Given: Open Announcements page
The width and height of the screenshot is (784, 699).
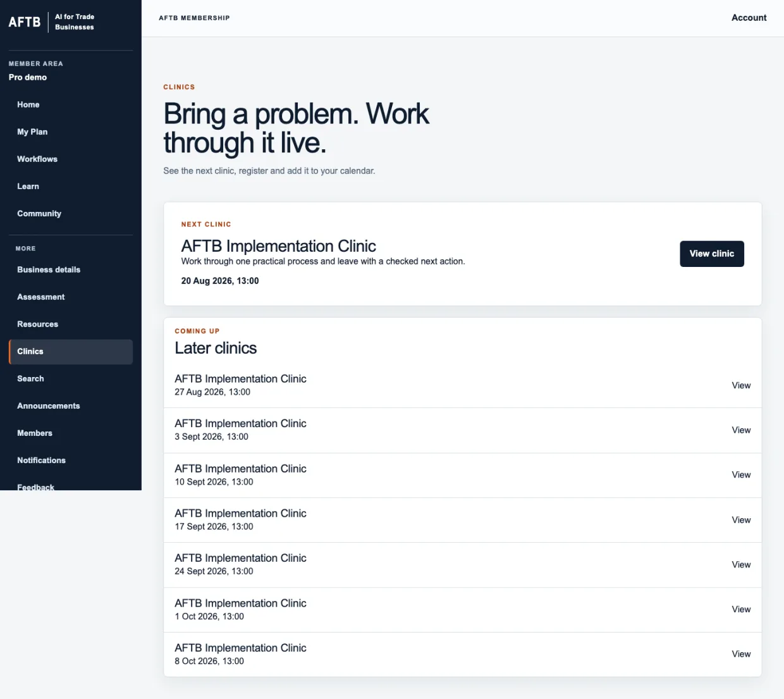Looking at the screenshot, I should [71, 405].
